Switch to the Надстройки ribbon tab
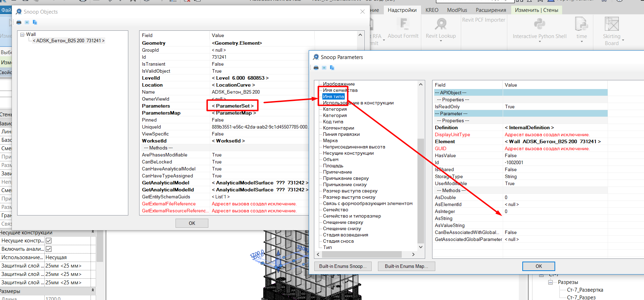This screenshot has height=300, width=644. click(x=402, y=10)
